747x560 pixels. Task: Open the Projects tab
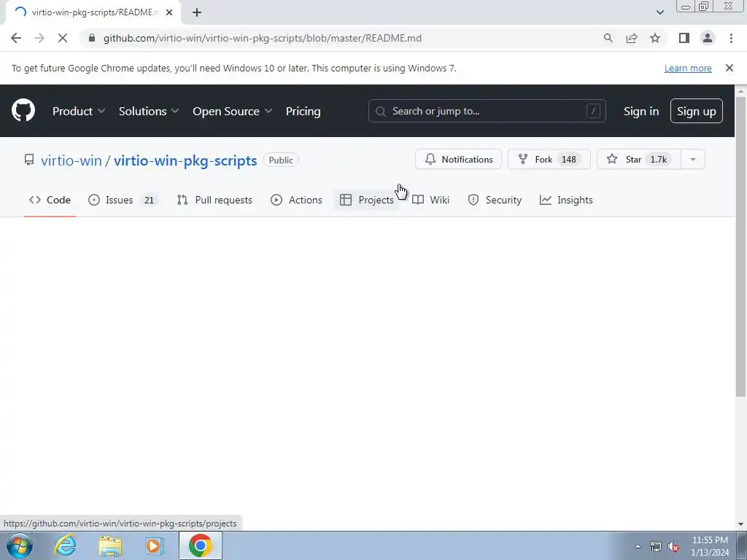click(x=367, y=200)
